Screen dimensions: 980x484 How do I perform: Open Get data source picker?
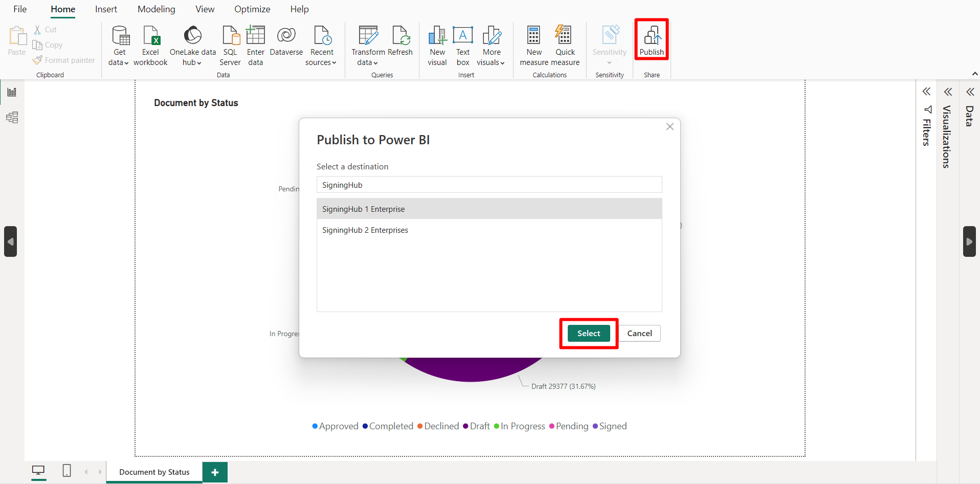[x=119, y=46]
